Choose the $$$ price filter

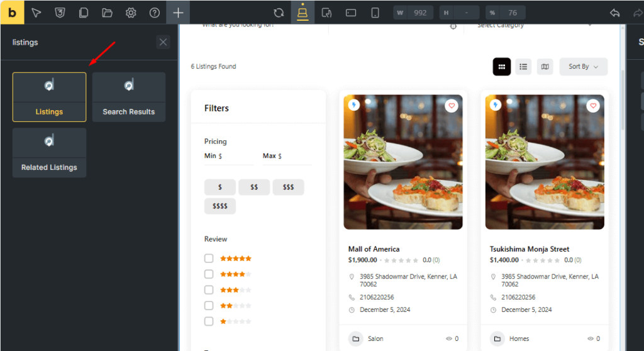(288, 187)
